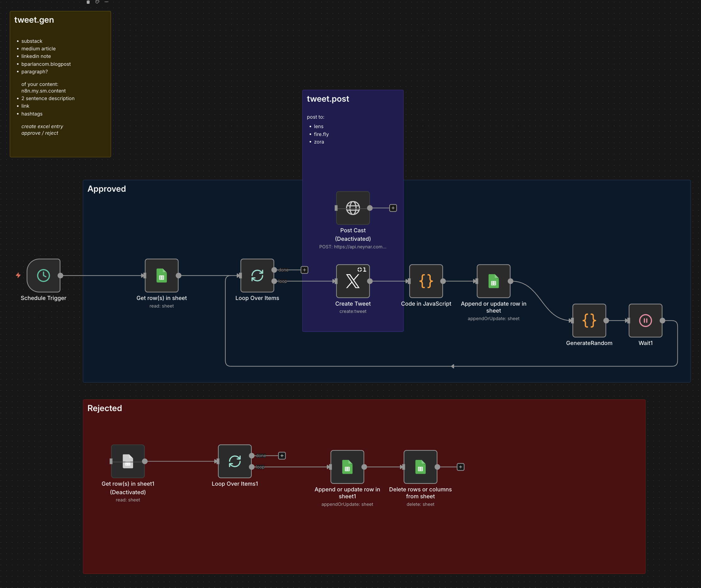Select the Get row(s) in sheet node

(162, 275)
